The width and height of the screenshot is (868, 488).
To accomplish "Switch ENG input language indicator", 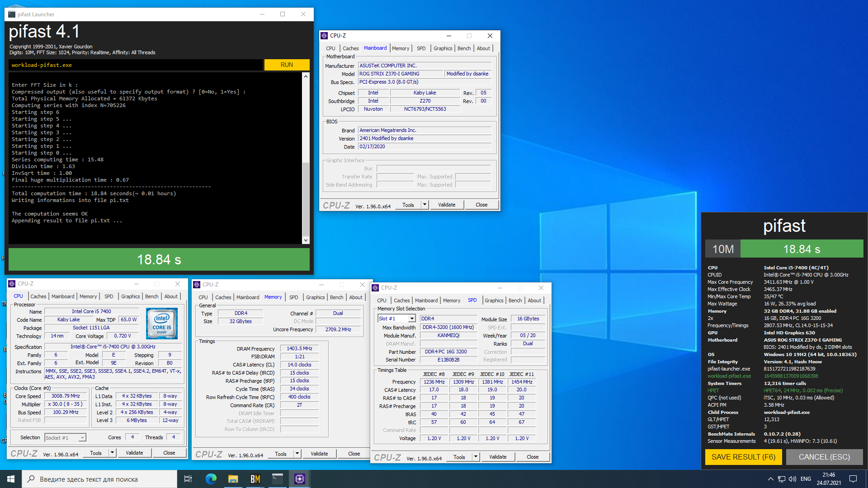I will [x=806, y=479].
